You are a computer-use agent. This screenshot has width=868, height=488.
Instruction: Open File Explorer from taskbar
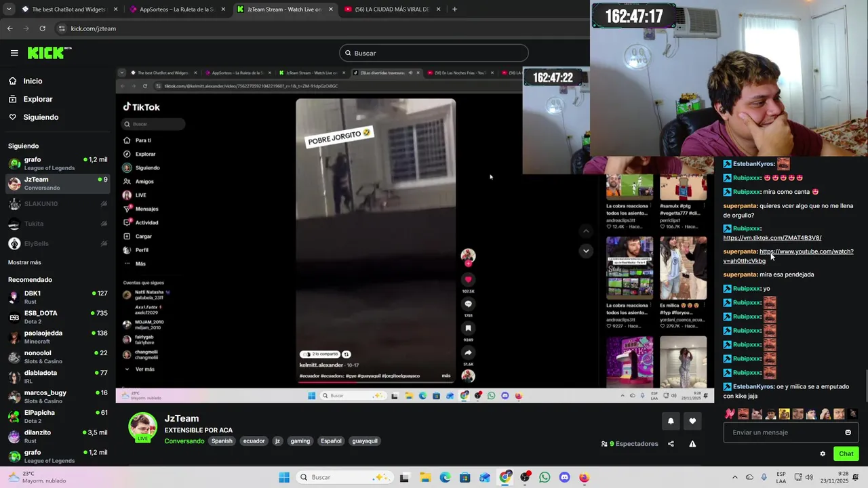pyautogui.click(x=425, y=477)
